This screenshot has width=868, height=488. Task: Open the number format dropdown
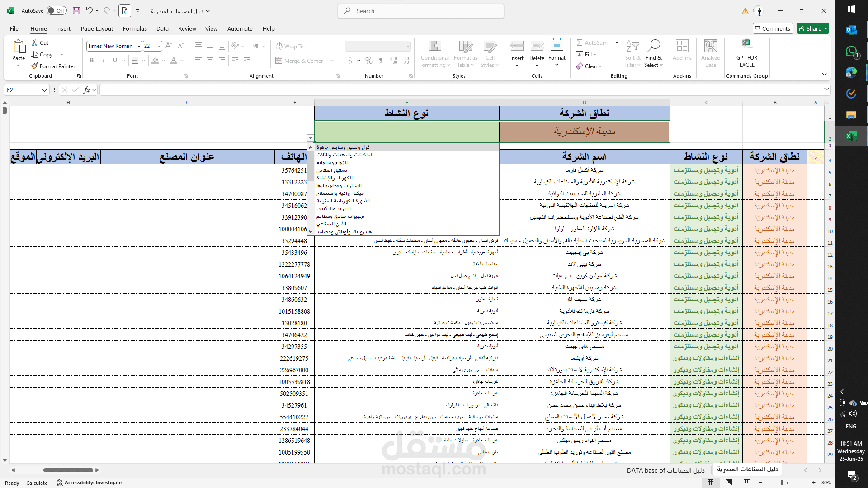(x=408, y=46)
